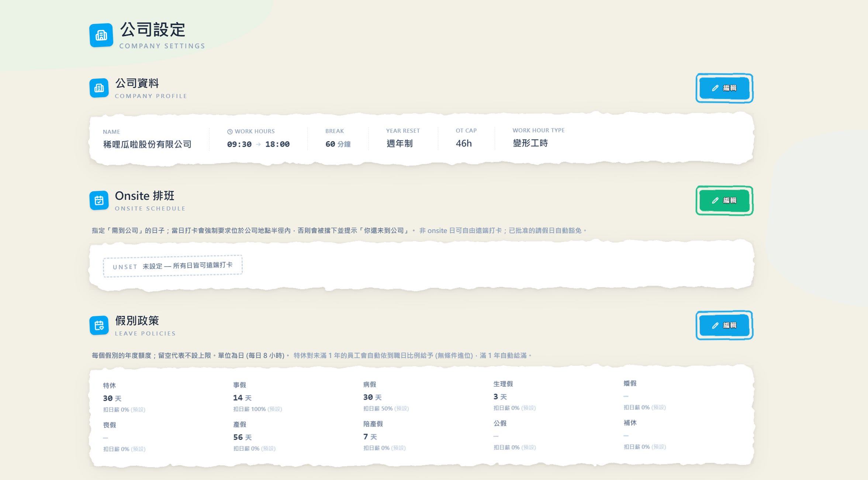Click the Company Profile section icon

tap(99, 88)
